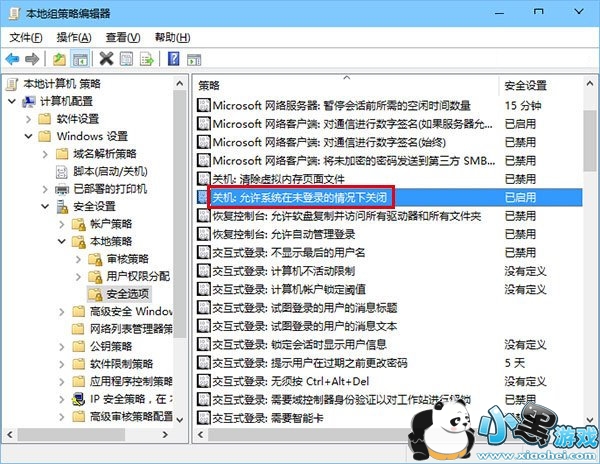Select 计算机配置 in the tree

[x=67, y=101]
